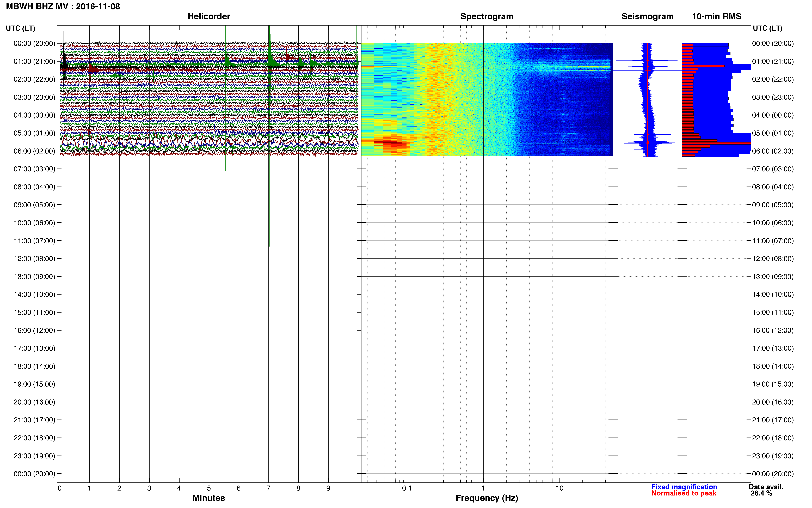The width and height of the screenshot is (812, 508).
Task: Click the right 05:00 (01:00) time label
Action: pos(773,133)
